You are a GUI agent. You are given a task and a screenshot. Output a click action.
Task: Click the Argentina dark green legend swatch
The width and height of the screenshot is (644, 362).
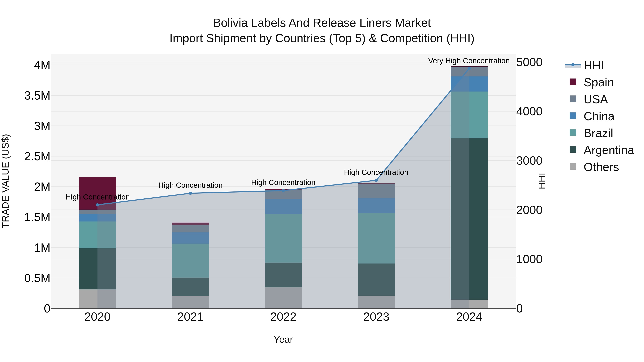coord(573,150)
